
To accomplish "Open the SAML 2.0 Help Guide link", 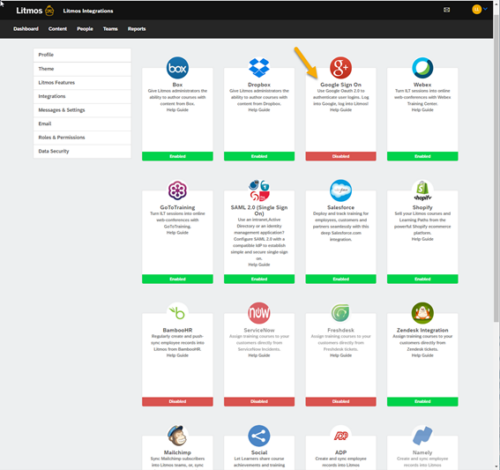I will coord(259,265).
